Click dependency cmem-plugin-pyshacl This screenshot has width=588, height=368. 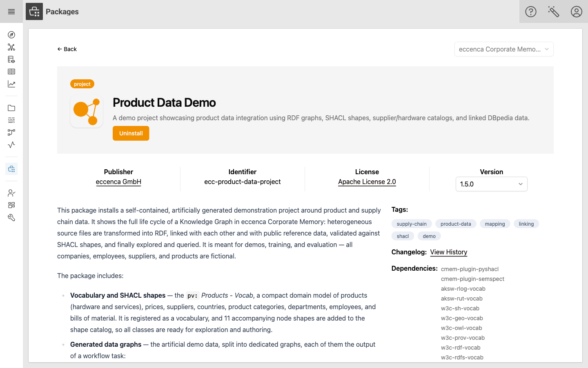[470, 269]
